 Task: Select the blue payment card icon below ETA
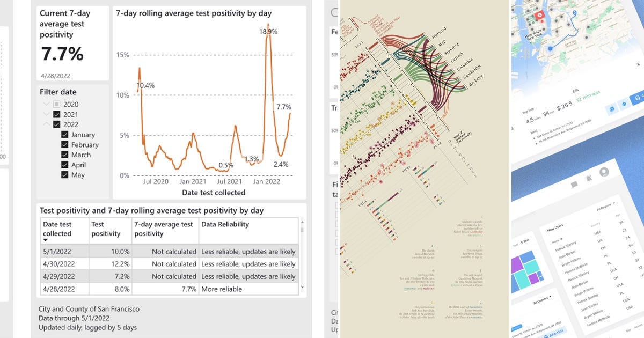tap(612, 109)
